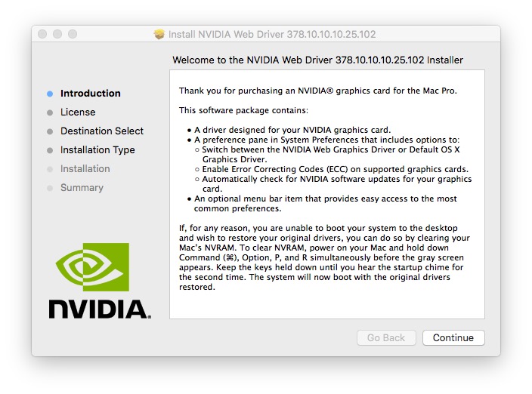This screenshot has width=532, height=394.
Task: Click the faded bullet beside Summary
Action: click(50, 188)
